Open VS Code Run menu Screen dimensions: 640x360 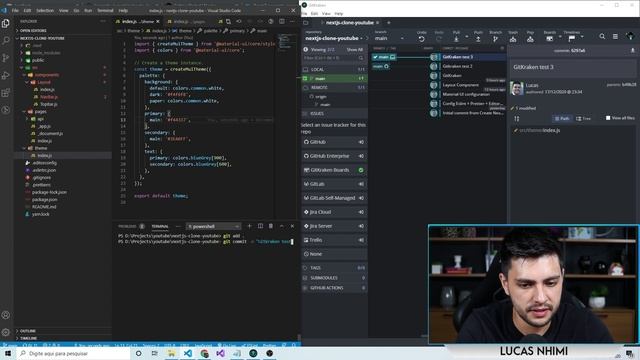(88, 11)
